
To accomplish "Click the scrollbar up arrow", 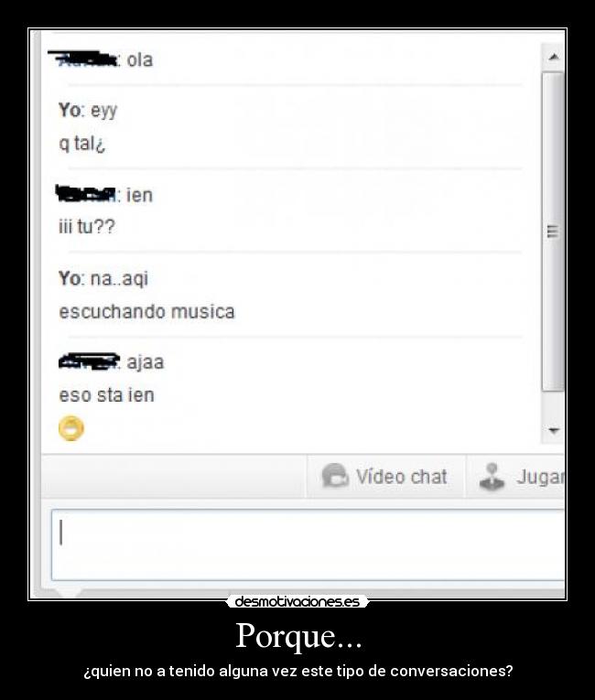I will click(554, 57).
